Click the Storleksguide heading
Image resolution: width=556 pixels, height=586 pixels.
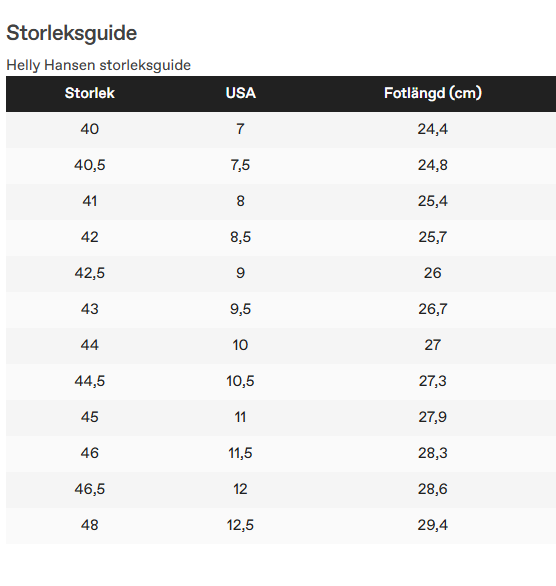(x=72, y=33)
